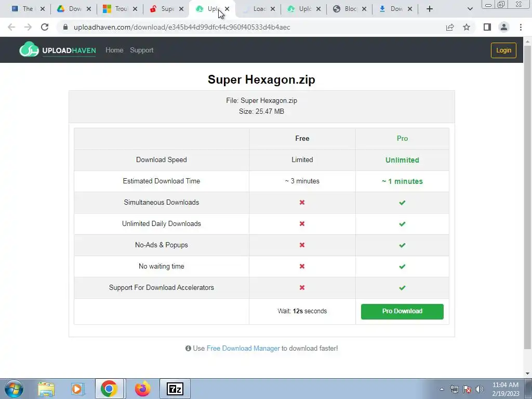Image resolution: width=532 pixels, height=399 pixels.
Task: Show hidden tray icons arrow
Action: pyautogui.click(x=442, y=389)
